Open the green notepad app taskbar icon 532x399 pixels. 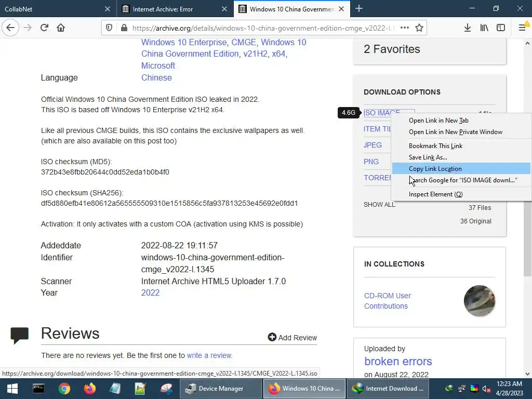click(140, 389)
